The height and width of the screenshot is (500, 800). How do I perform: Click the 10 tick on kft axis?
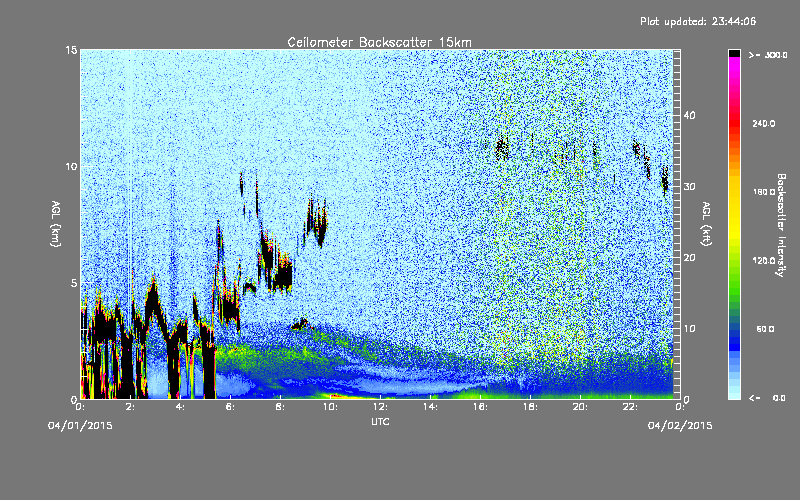point(689,329)
